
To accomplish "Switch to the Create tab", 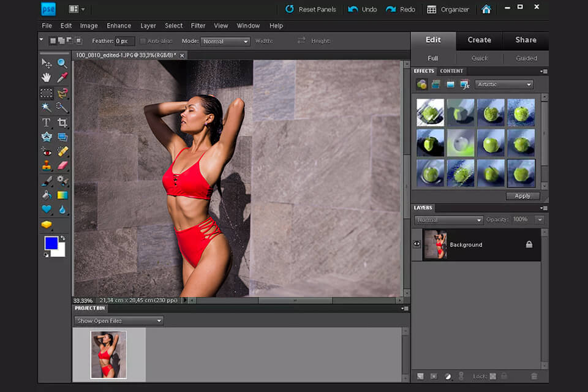I will 479,40.
